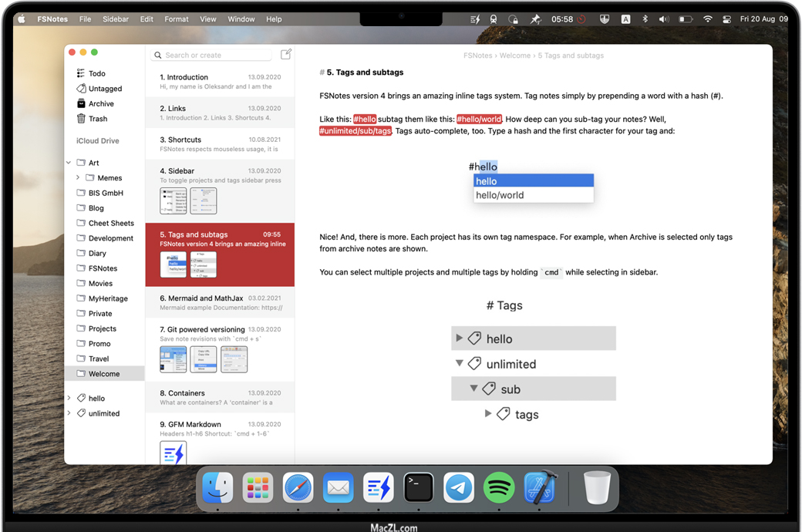The height and width of the screenshot is (532, 802).
Task: Click the FSNotes icon in the Dock
Action: point(379,487)
